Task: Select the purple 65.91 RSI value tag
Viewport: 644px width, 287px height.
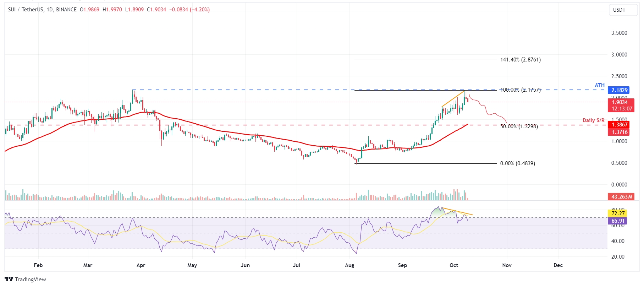Action: coord(618,221)
